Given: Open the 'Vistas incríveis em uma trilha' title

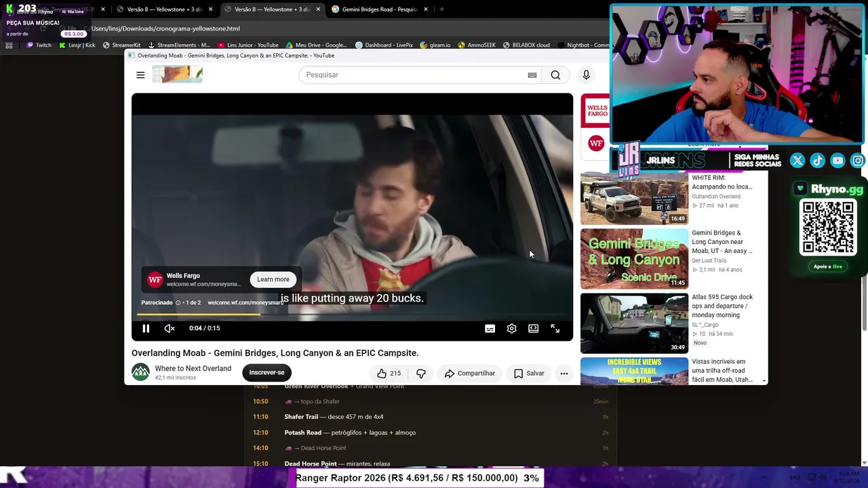Looking at the screenshot, I should coord(722,371).
